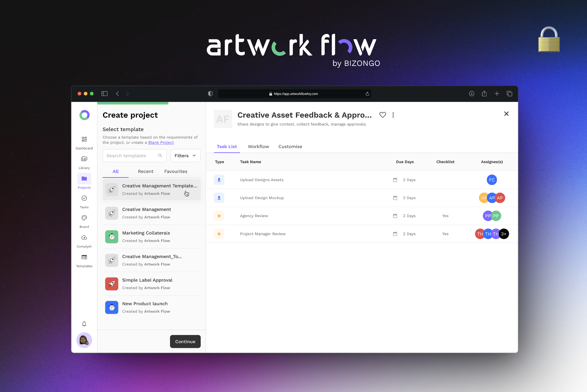Go forward in the browser
The image size is (587, 392).
click(128, 94)
